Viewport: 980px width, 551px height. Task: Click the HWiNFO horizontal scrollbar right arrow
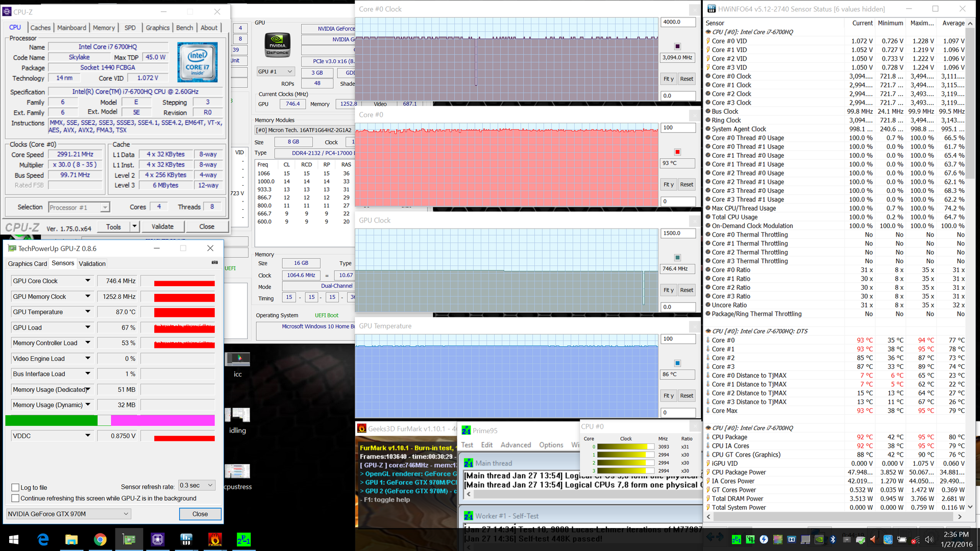[x=960, y=517]
